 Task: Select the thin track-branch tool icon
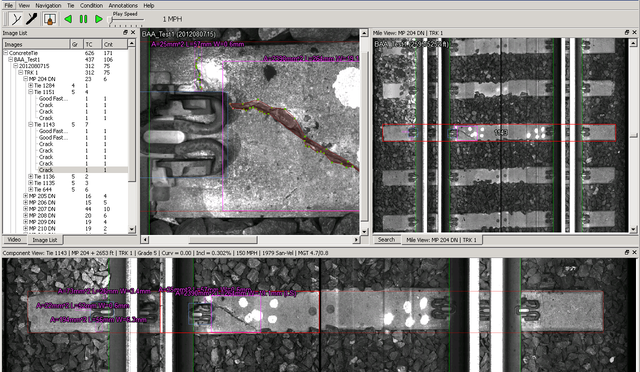[16, 19]
